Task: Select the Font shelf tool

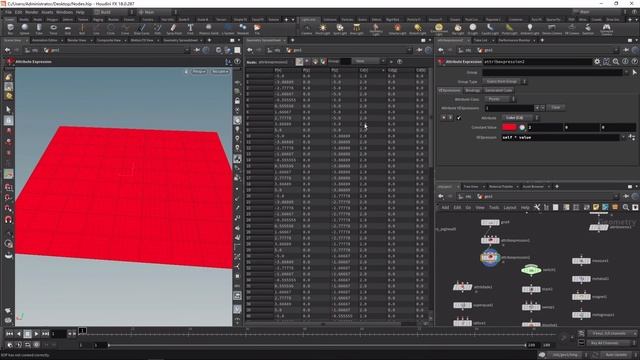Action: pyautogui.click(x=190, y=29)
